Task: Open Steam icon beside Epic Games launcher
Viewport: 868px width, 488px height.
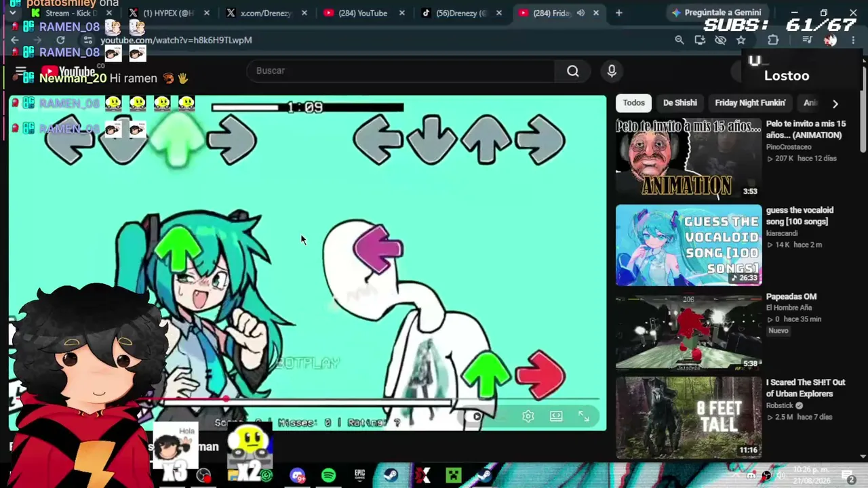Action: click(391, 475)
